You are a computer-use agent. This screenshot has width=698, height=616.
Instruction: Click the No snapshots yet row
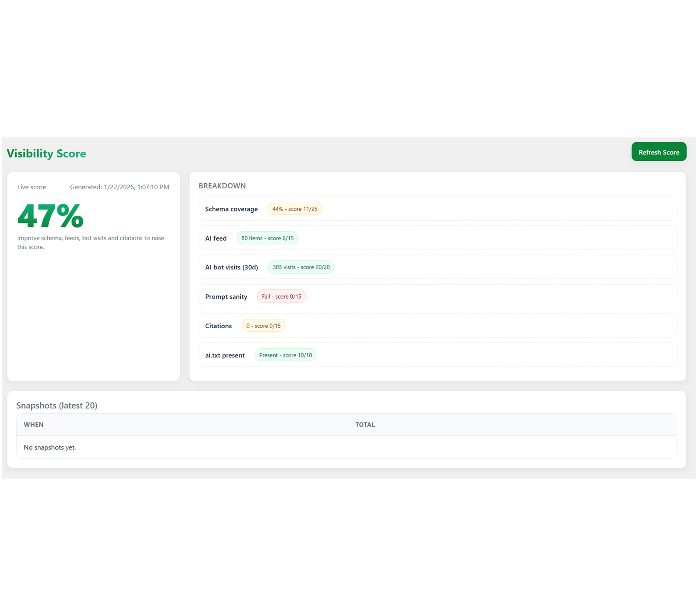point(50,447)
